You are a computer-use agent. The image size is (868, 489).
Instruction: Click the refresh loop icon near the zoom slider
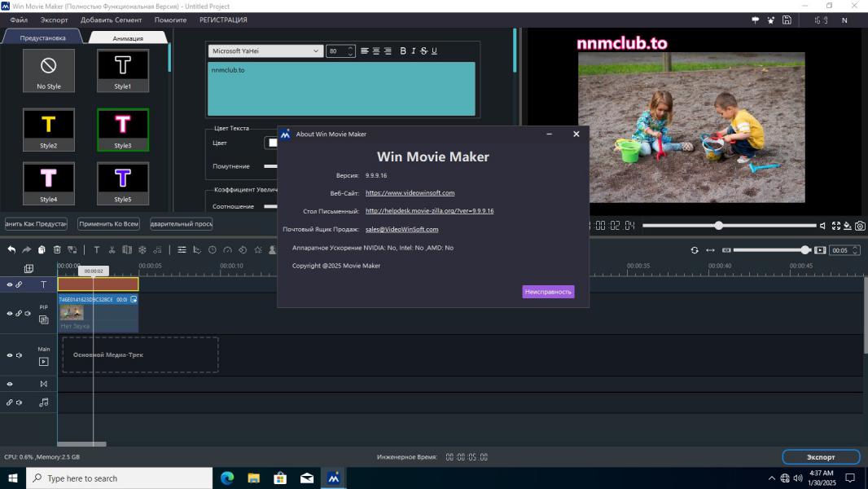[x=695, y=250]
